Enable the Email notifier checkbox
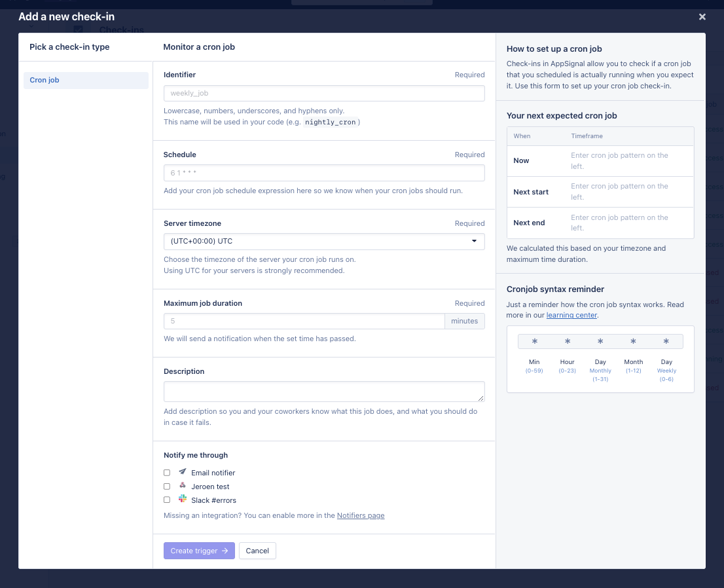Viewport: 724px width, 588px height. click(x=167, y=473)
